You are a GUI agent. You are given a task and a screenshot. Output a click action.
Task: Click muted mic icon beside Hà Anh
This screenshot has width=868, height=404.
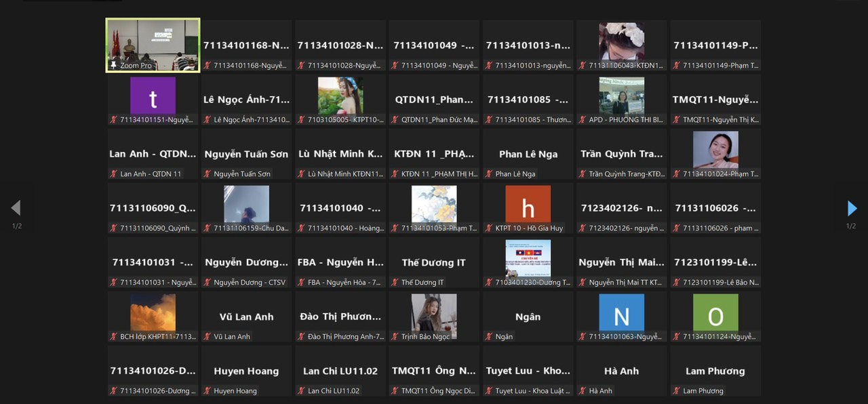click(582, 391)
